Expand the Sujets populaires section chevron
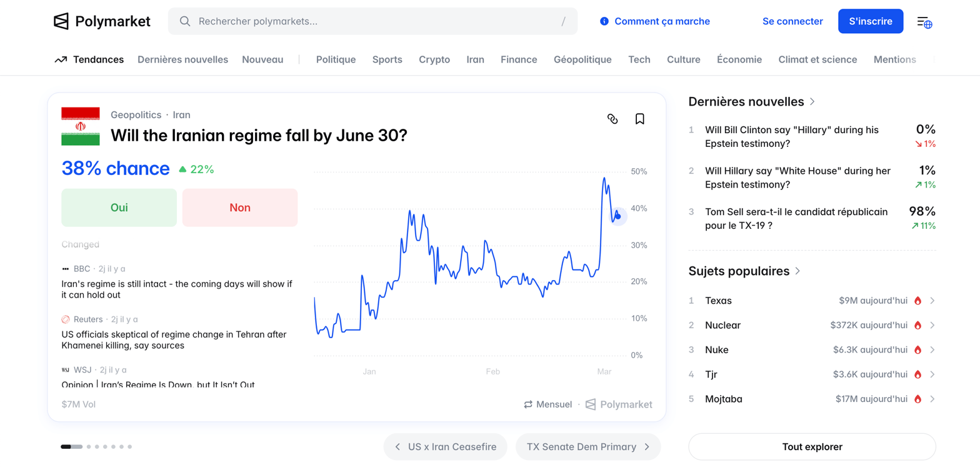 [797, 271]
